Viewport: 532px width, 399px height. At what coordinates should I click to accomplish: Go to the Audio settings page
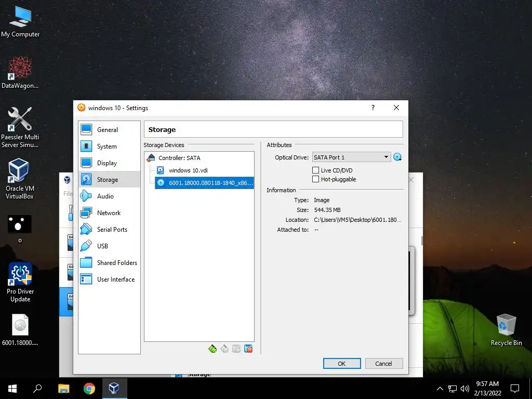[x=109, y=196]
